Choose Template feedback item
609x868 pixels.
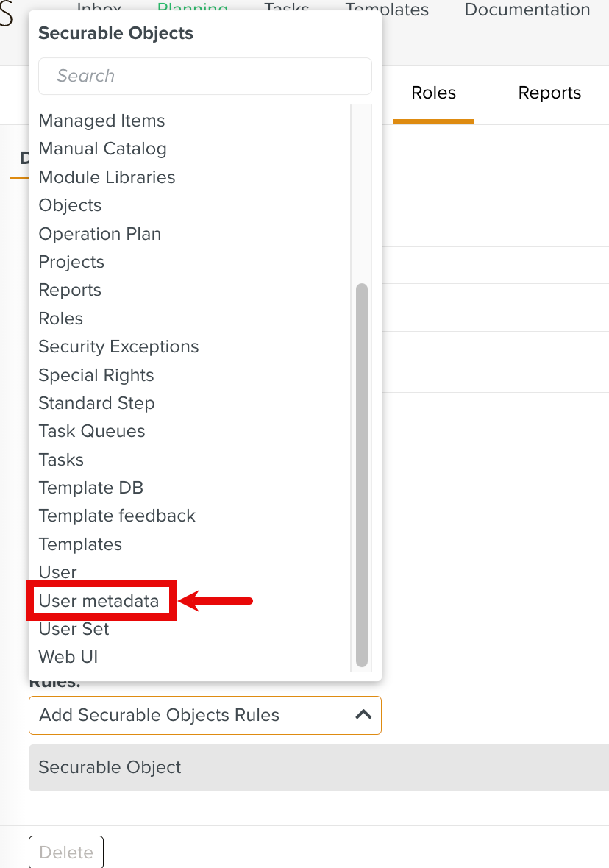(x=117, y=516)
